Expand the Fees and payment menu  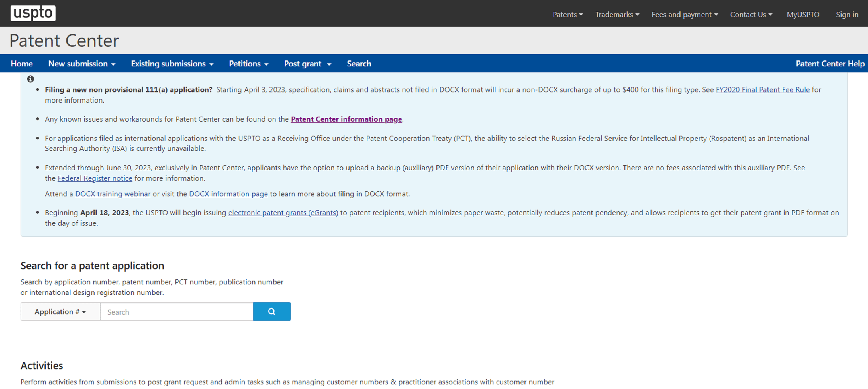[685, 15]
